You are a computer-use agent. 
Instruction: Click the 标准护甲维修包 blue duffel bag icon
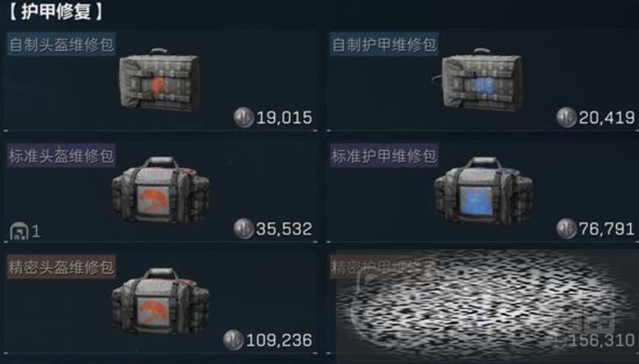[483, 190]
